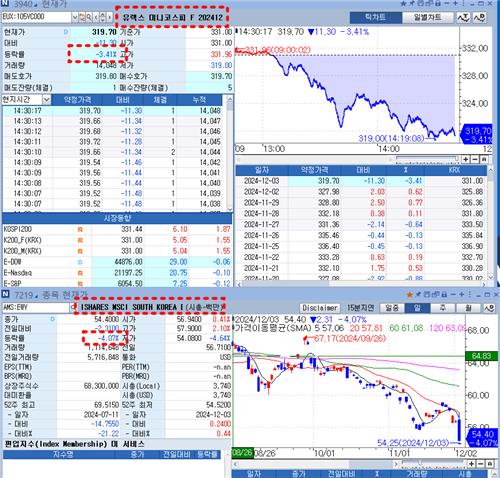Viewport: 500px width, 478px height.
Task: Click the pin icon in the 7219 window title bar
Action: 418,294
